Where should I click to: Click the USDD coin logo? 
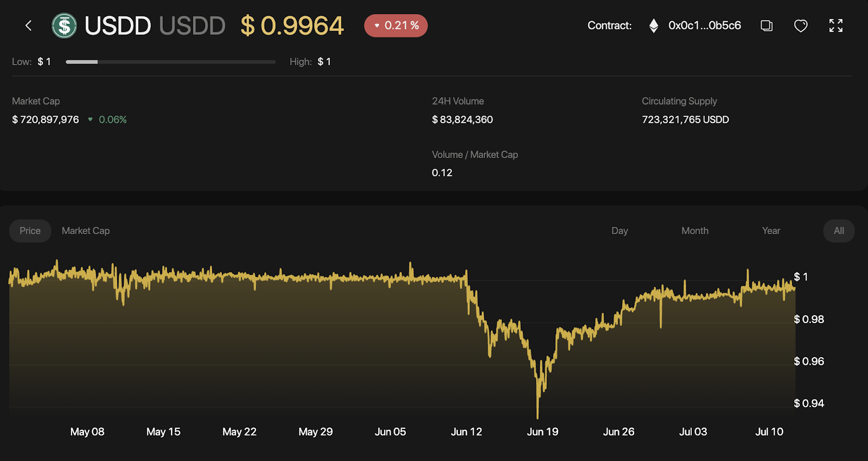point(64,26)
